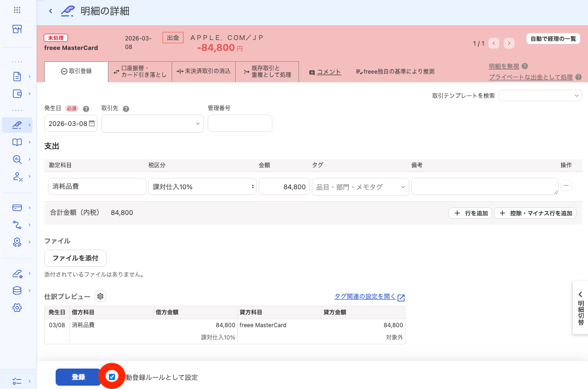Image resolution: width=588 pixels, height=389 pixels.
Task: Click ファイルを添付 button
Action: (x=75, y=258)
